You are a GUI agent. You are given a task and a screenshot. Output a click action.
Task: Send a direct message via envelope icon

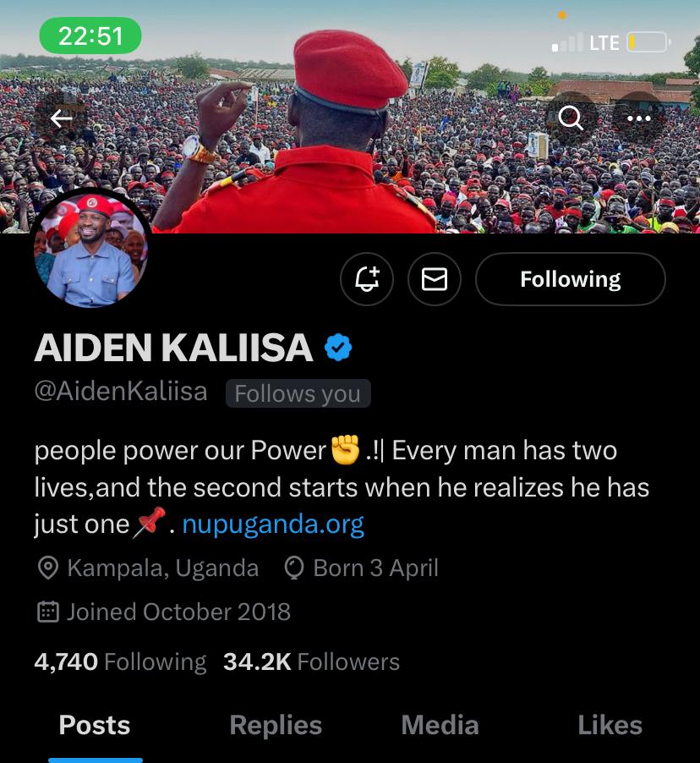tap(435, 279)
